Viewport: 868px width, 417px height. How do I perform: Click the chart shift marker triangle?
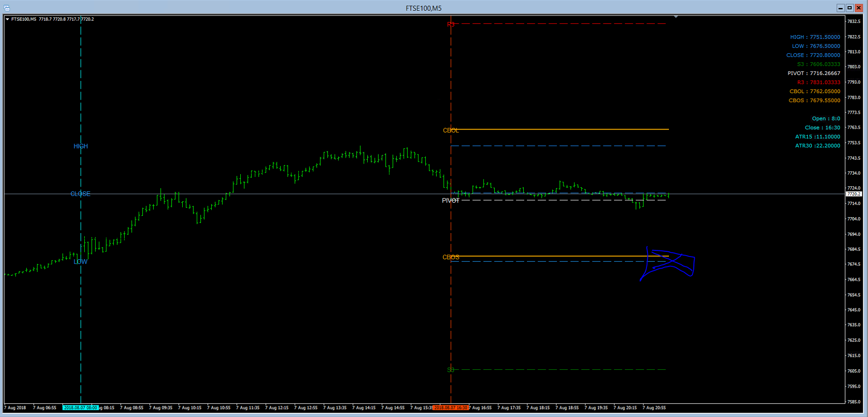[675, 17]
